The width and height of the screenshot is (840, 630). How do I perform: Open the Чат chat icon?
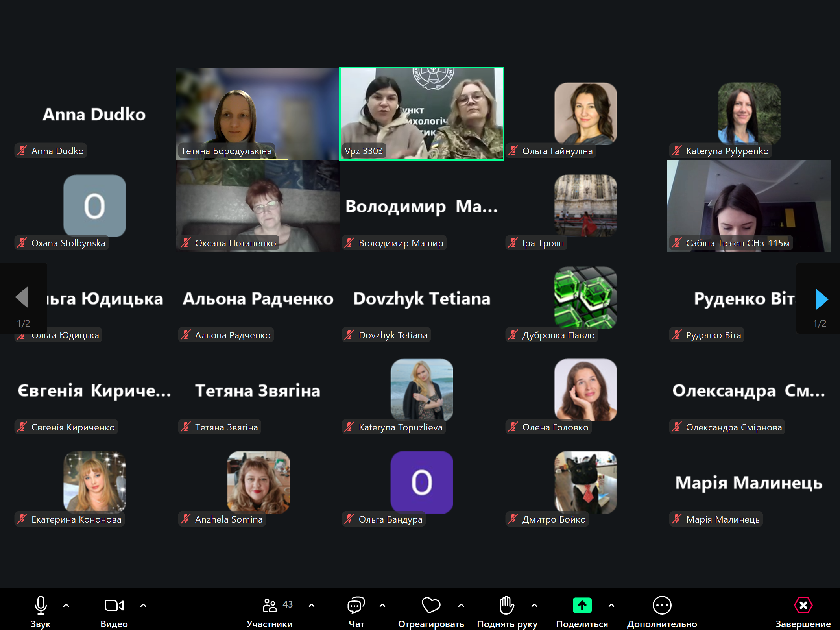coord(356,605)
